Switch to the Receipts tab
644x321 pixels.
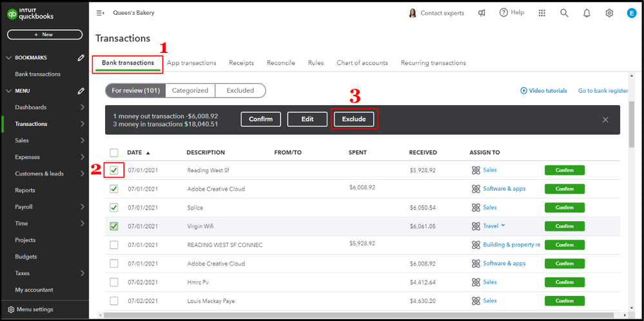(x=242, y=63)
